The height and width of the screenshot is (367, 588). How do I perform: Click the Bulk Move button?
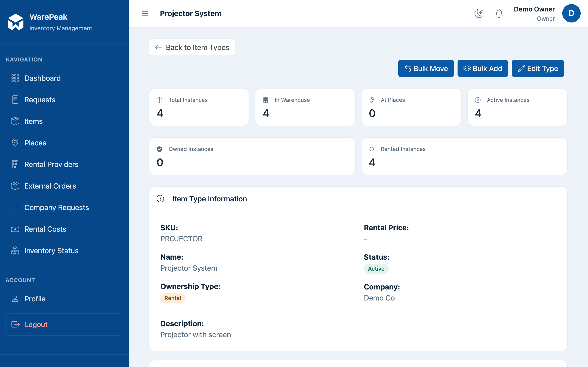point(426,68)
